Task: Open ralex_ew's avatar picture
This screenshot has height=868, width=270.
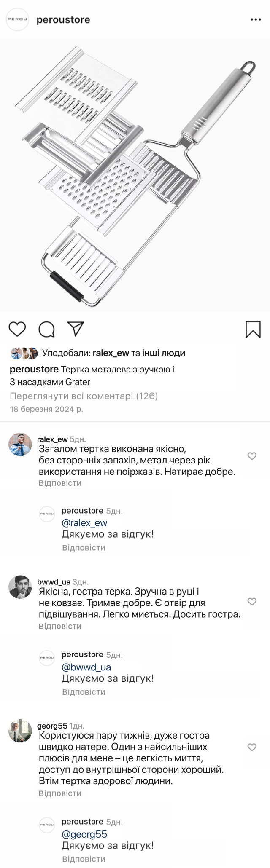Action: 20,444
